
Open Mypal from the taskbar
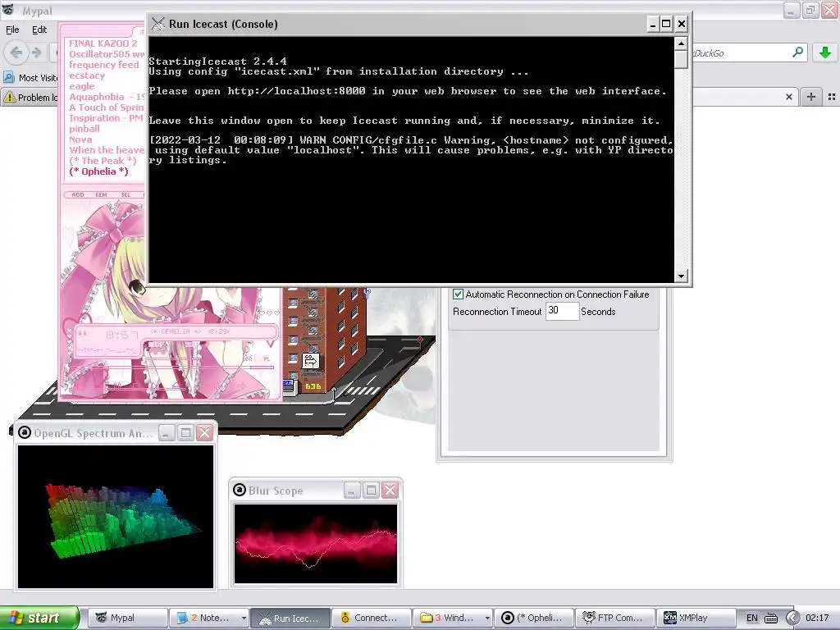pos(127,618)
